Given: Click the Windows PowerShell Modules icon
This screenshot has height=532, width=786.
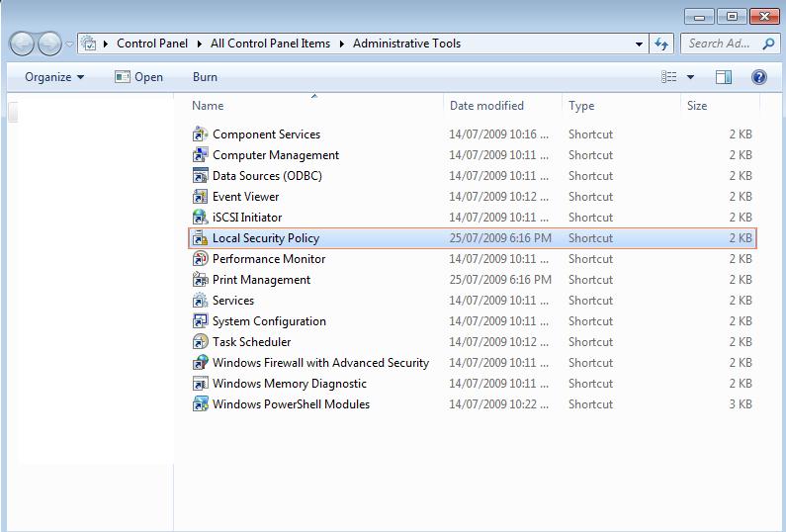Looking at the screenshot, I should pos(200,404).
